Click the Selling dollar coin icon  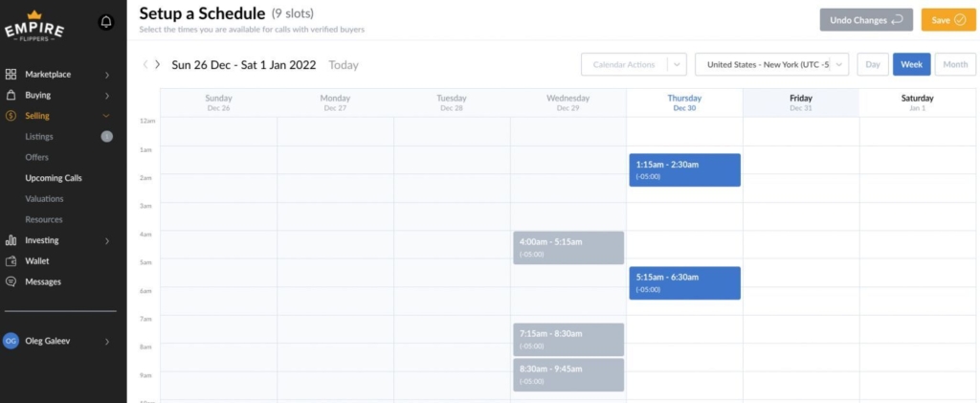11,116
